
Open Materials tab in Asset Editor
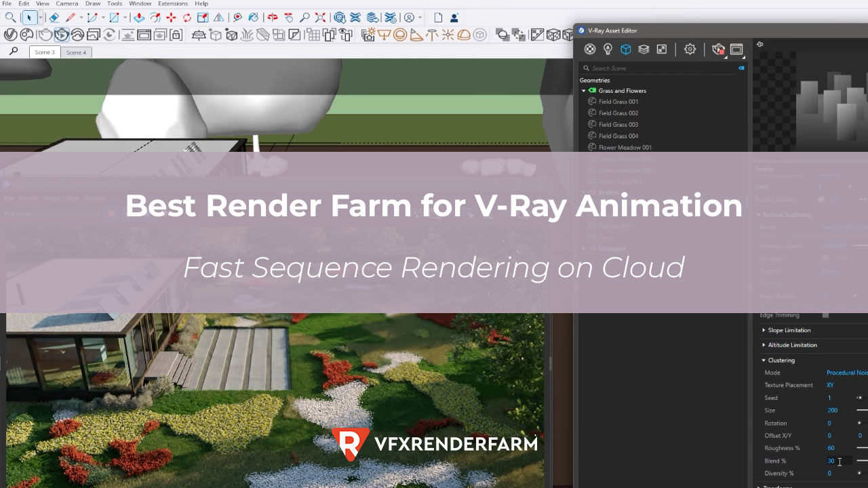point(590,49)
